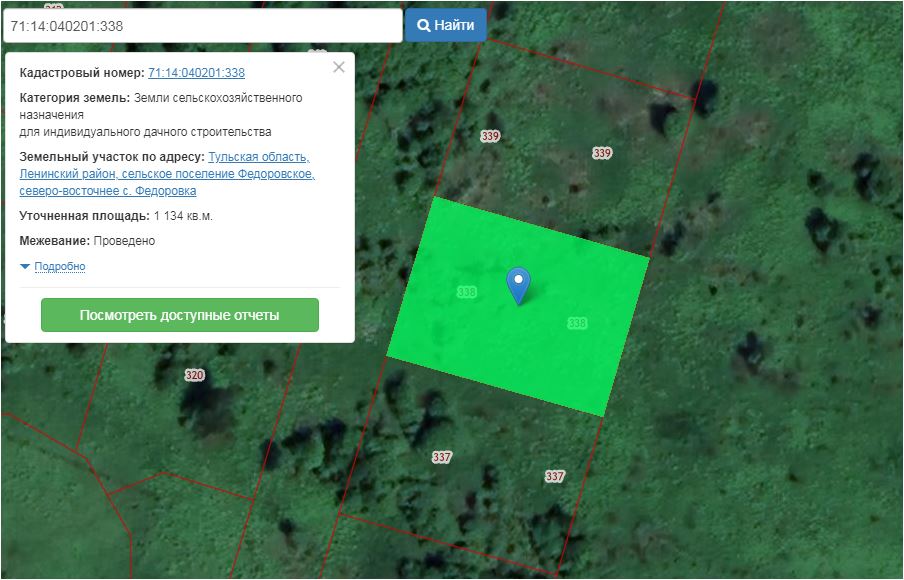Click the blue location pin marker
Viewport: 904px width, 580px height.
pyautogui.click(x=518, y=283)
